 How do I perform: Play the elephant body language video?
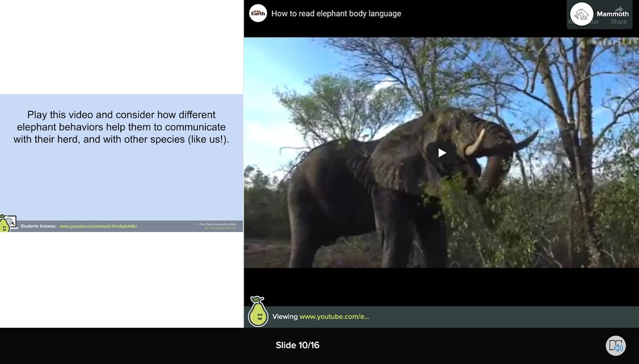point(442,153)
